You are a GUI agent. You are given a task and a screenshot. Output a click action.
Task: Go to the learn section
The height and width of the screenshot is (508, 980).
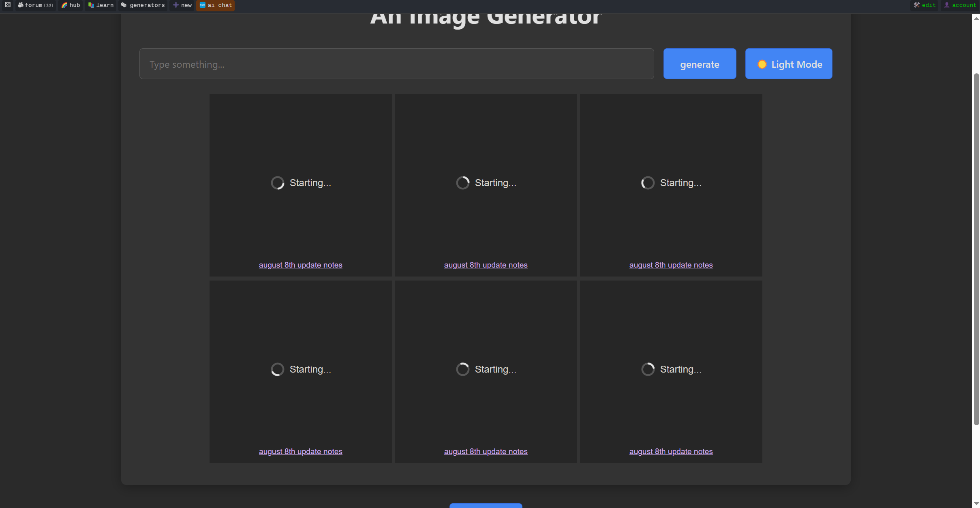click(101, 5)
